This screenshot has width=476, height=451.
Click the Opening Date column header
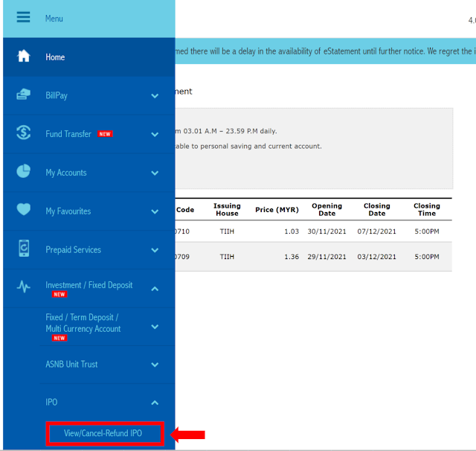(x=327, y=210)
